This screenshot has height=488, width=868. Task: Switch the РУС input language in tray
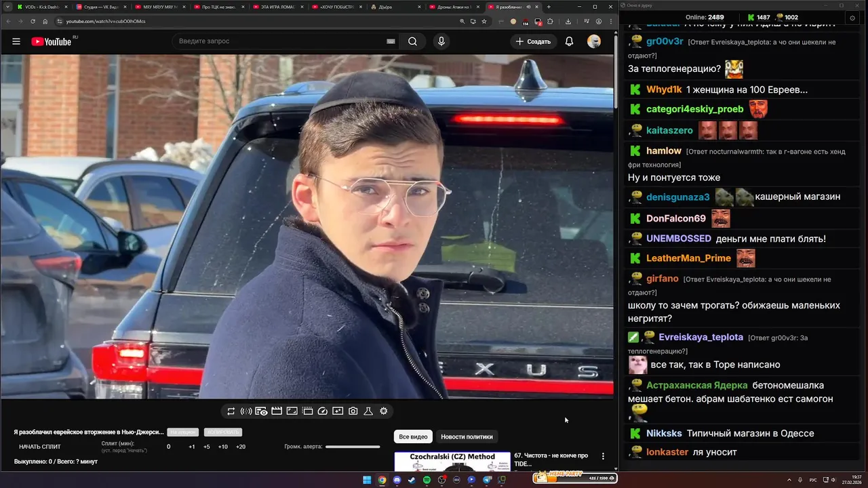point(813,480)
